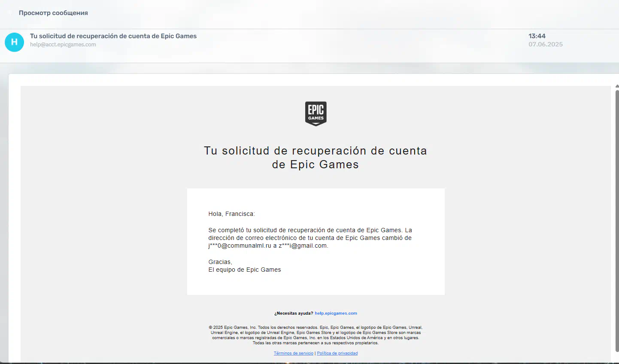This screenshot has width=619, height=364.
Task: Click the greeting "Hola, Francisca:"
Action: [232, 214]
